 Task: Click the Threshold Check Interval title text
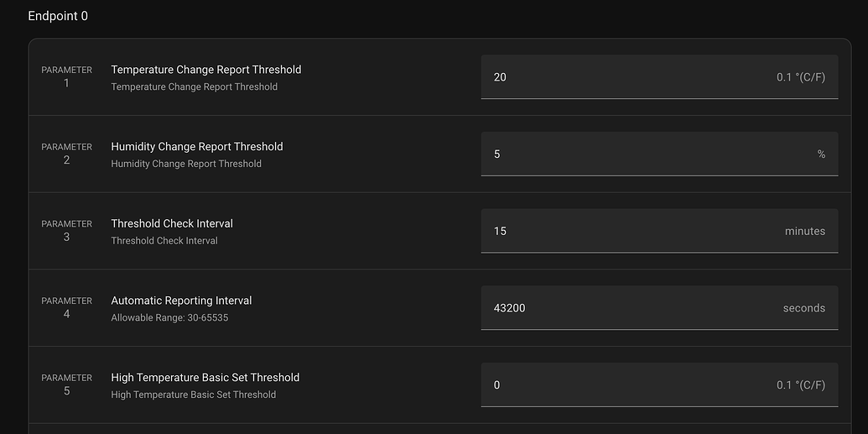172,223
